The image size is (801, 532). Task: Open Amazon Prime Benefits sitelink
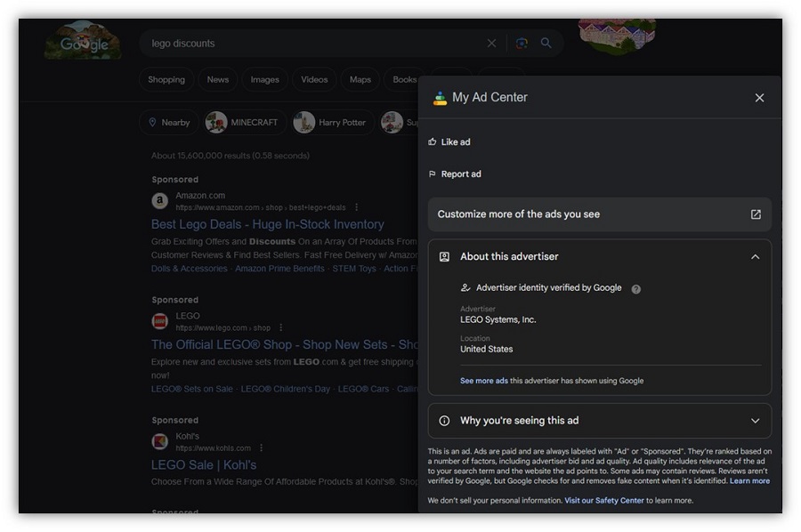tap(279, 269)
